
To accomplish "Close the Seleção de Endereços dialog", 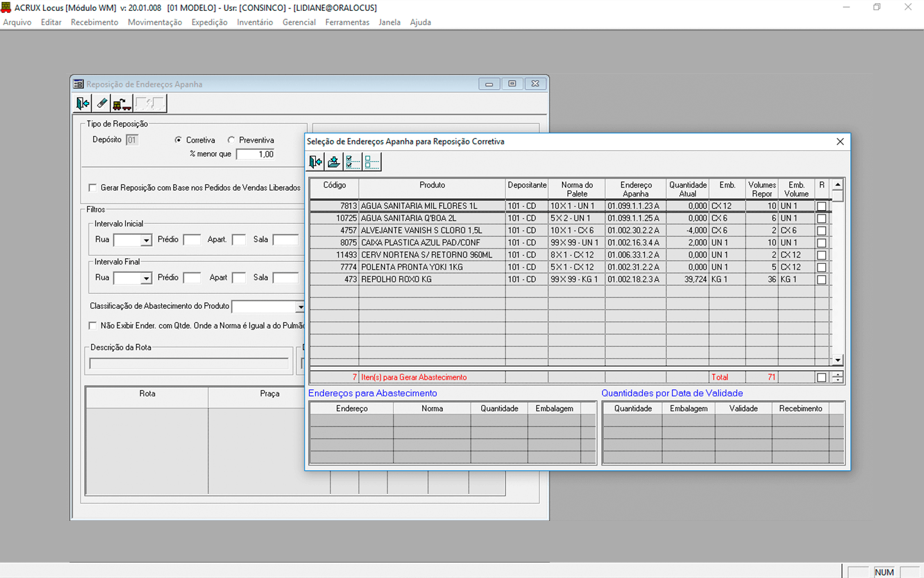I will coord(840,141).
